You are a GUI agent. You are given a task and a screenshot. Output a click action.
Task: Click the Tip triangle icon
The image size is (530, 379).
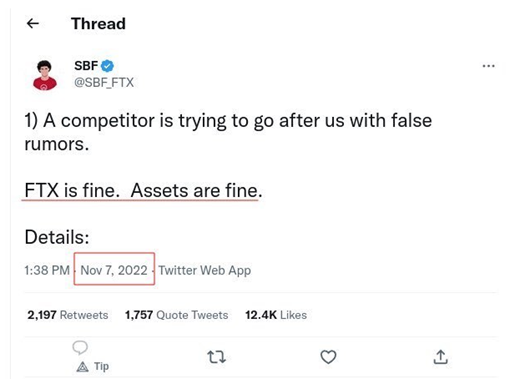coord(82,366)
